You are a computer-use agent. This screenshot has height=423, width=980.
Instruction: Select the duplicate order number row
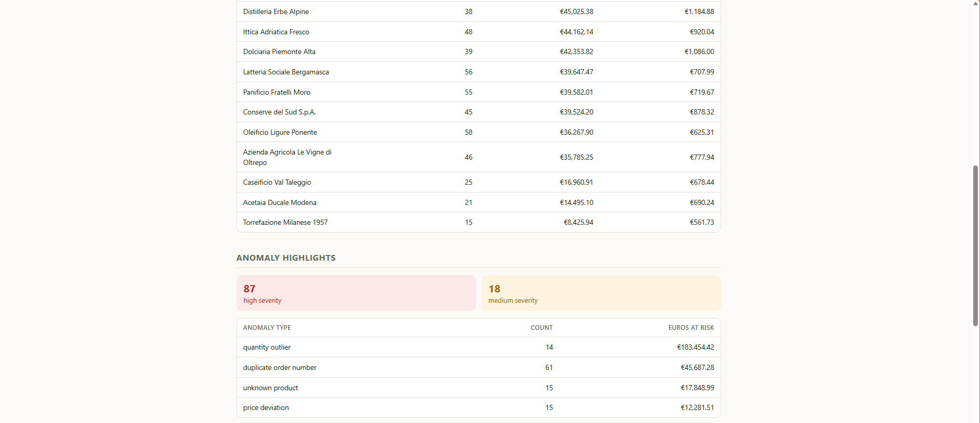[x=478, y=367]
